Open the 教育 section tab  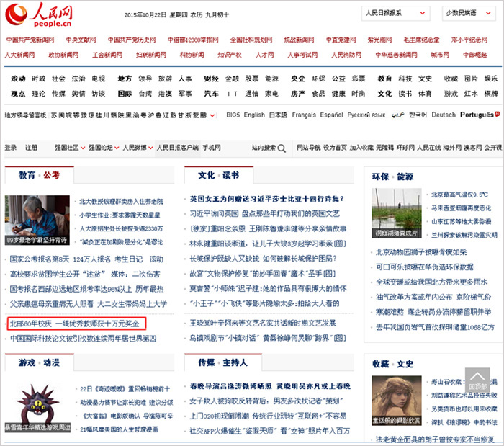tap(27, 174)
